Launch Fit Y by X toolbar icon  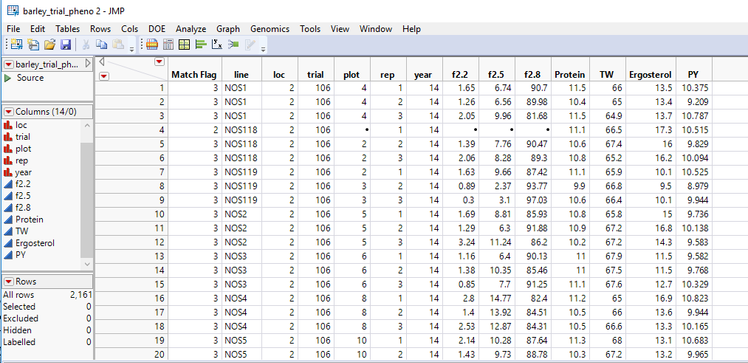[x=217, y=45]
